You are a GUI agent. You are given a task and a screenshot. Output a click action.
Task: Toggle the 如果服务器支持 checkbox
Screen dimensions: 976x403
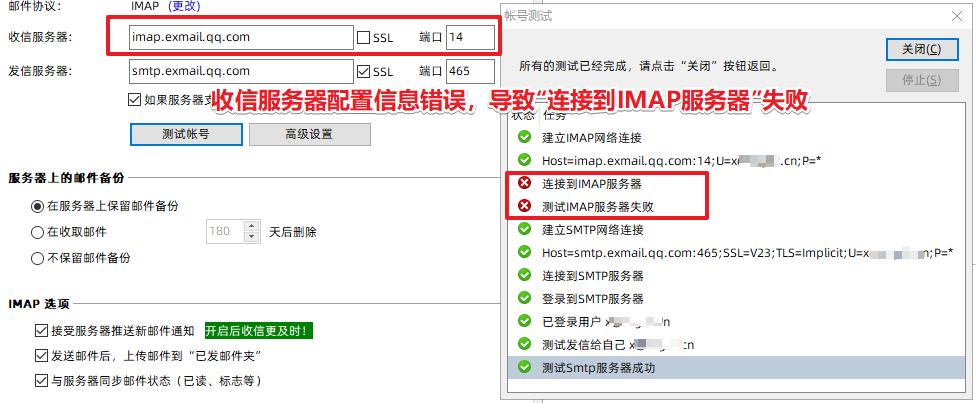tap(134, 98)
